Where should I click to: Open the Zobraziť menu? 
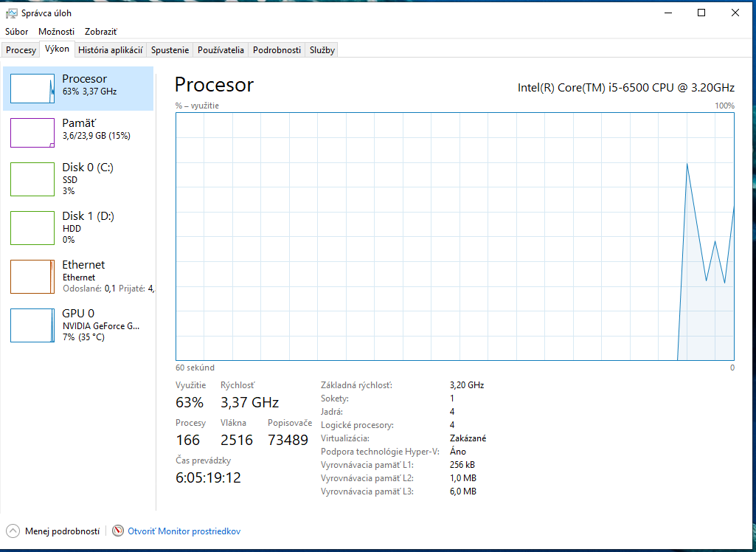pyautogui.click(x=101, y=32)
